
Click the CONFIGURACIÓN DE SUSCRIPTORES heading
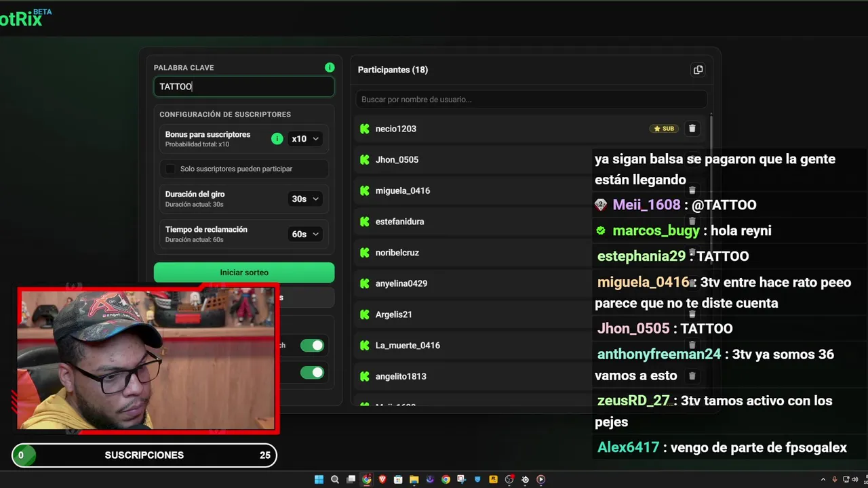coord(225,115)
